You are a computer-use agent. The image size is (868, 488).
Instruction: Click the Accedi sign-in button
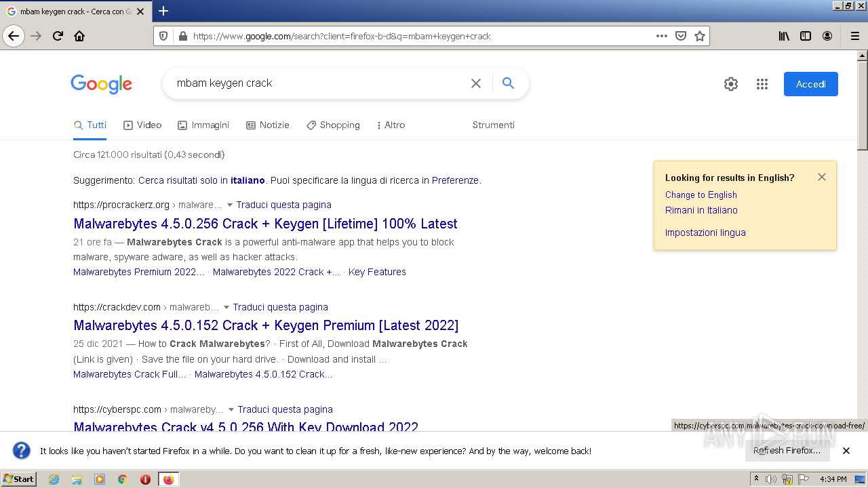point(810,84)
